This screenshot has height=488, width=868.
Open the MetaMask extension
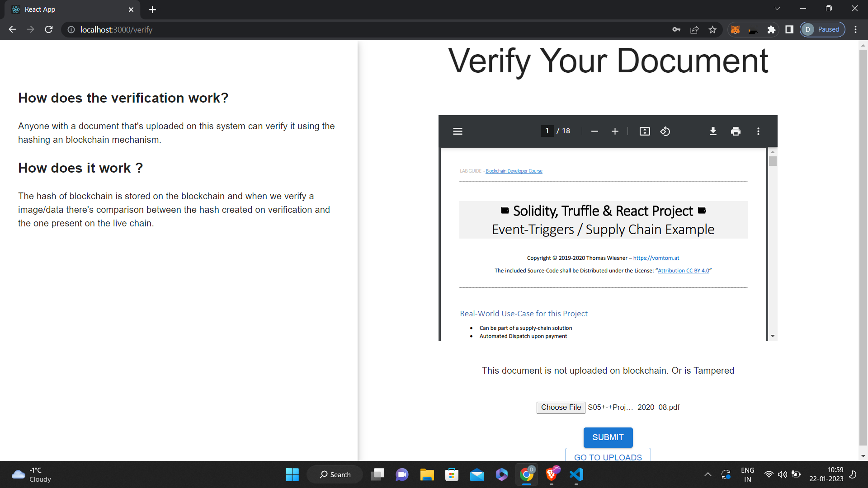[736, 30]
